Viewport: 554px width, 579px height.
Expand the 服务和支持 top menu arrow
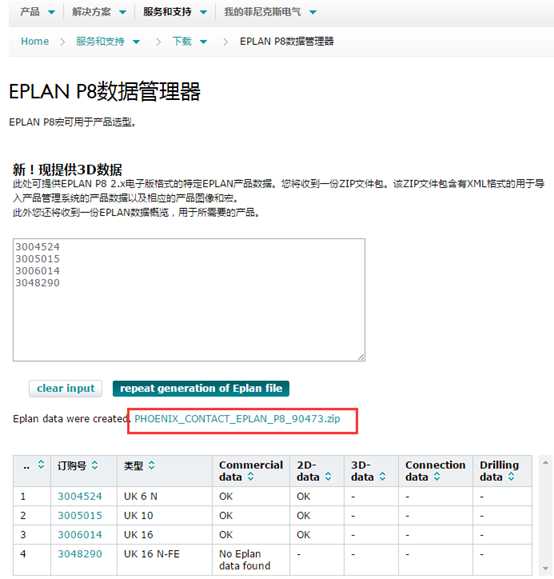(x=203, y=12)
